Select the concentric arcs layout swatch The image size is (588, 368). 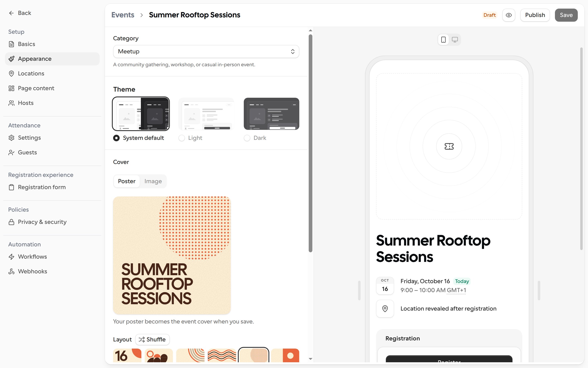(190, 355)
